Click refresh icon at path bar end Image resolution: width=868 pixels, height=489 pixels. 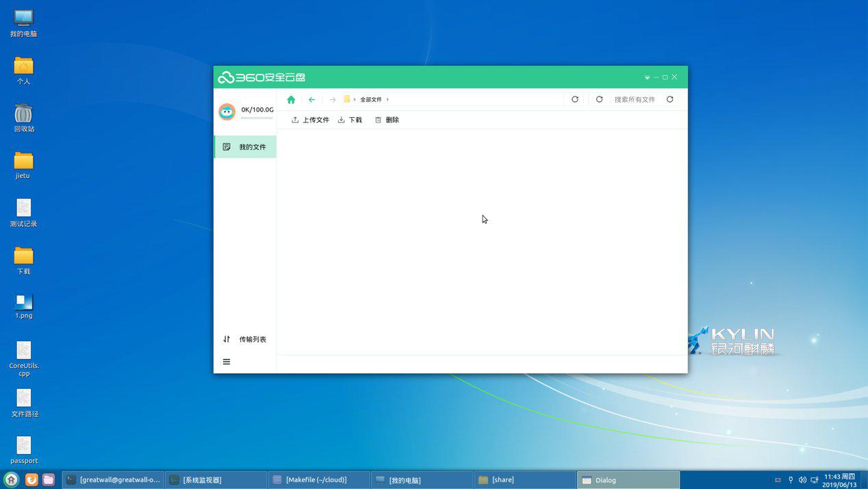point(575,99)
